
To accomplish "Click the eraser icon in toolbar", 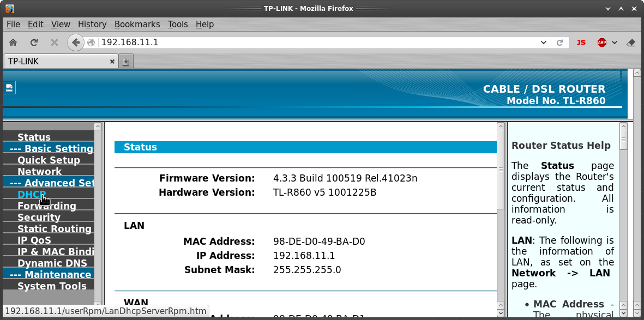I will [x=631, y=43].
